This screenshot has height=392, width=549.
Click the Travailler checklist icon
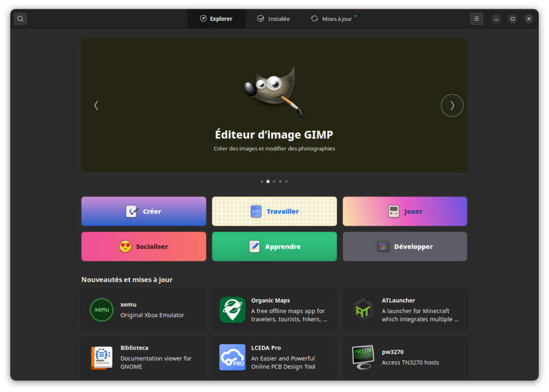(256, 211)
